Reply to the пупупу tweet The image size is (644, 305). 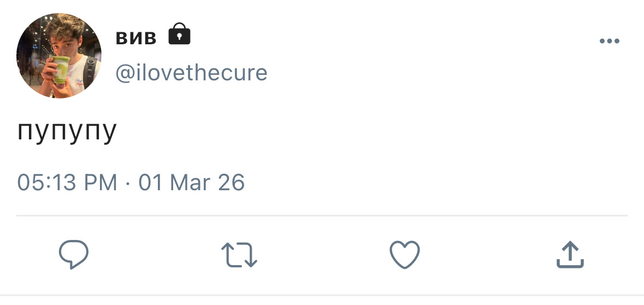(x=74, y=255)
